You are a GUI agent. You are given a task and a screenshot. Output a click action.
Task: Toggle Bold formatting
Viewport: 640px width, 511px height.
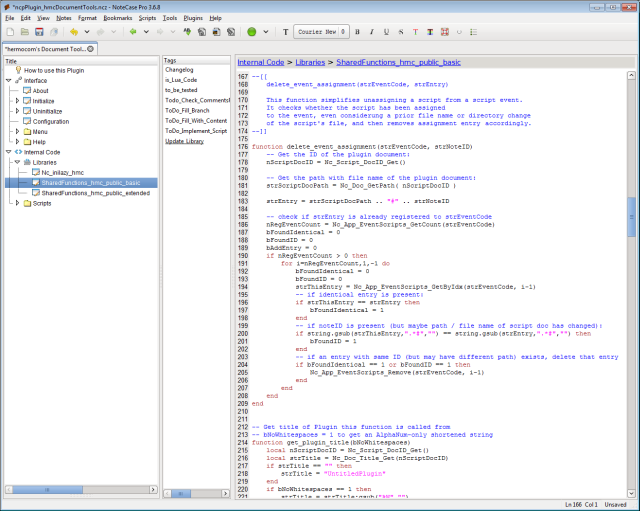click(x=358, y=32)
